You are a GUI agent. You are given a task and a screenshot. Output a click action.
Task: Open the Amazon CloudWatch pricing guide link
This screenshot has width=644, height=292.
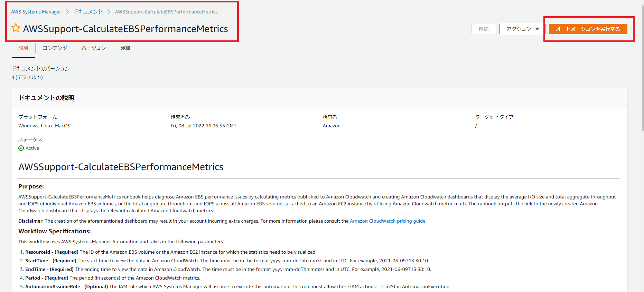pos(388,221)
